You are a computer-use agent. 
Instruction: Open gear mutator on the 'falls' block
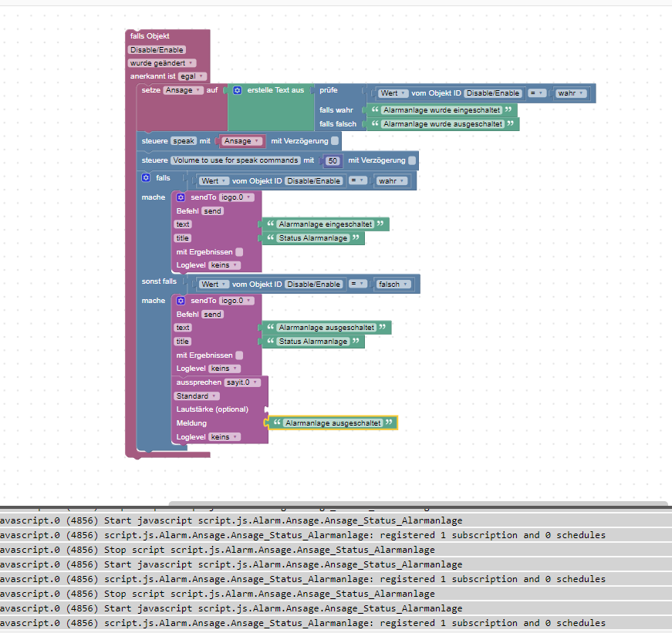pyautogui.click(x=146, y=178)
